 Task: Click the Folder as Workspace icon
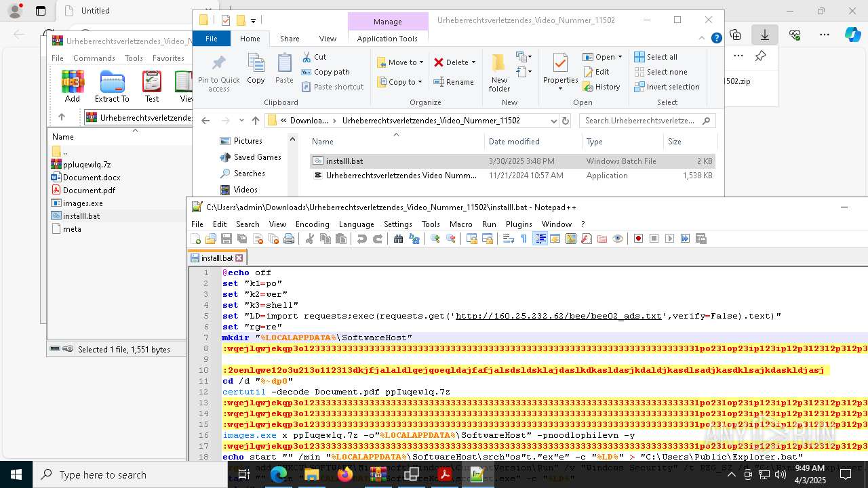(602, 239)
